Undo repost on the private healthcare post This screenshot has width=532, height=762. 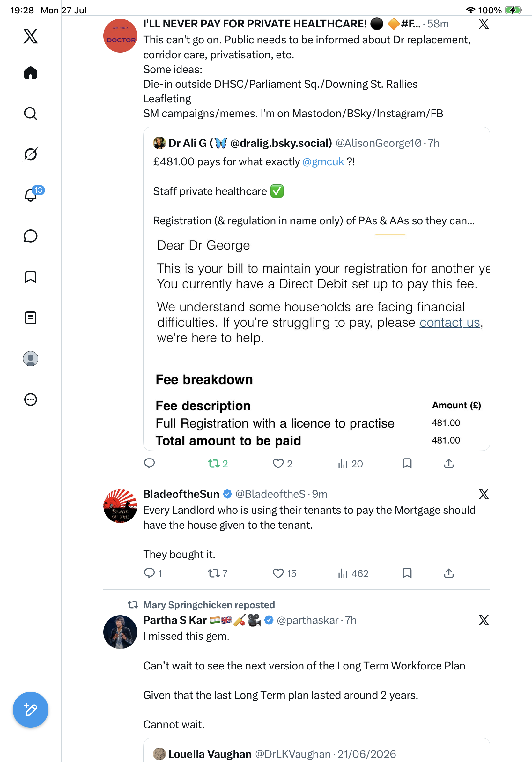pos(218,464)
